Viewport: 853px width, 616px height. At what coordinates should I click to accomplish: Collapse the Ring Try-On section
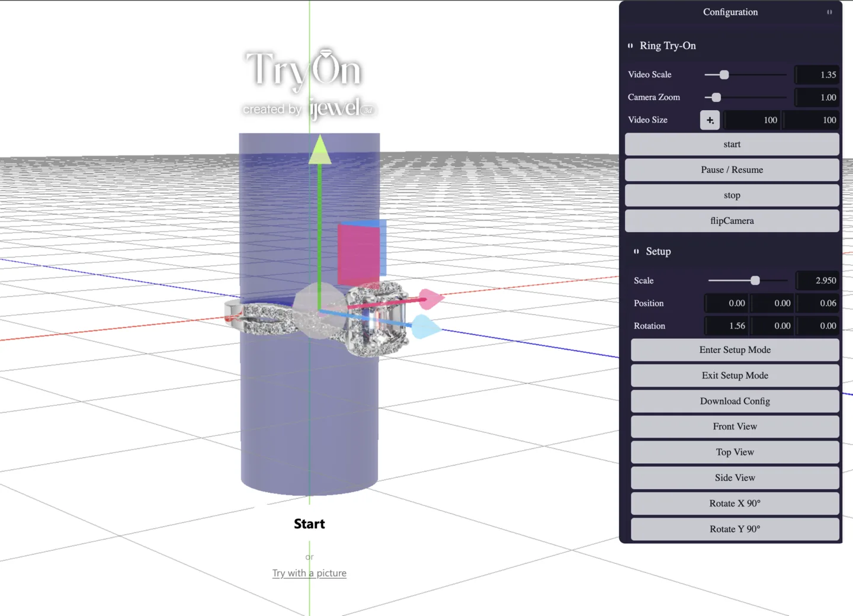pos(630,46)
